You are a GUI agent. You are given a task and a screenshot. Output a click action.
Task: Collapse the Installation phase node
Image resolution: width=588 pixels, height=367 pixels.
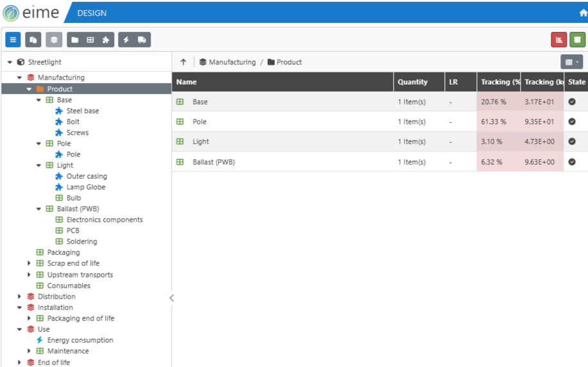19,307
